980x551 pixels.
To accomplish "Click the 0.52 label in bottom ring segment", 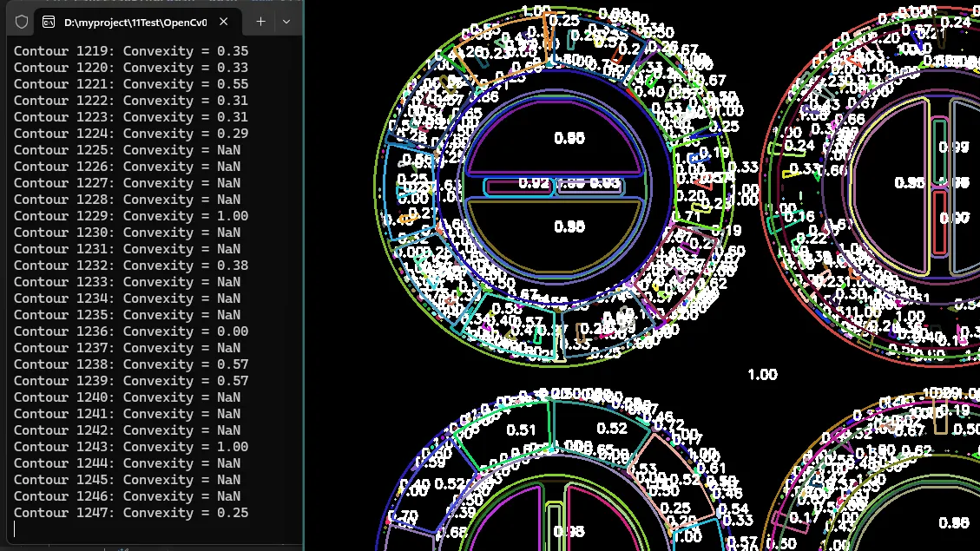I will click(612, 429).
